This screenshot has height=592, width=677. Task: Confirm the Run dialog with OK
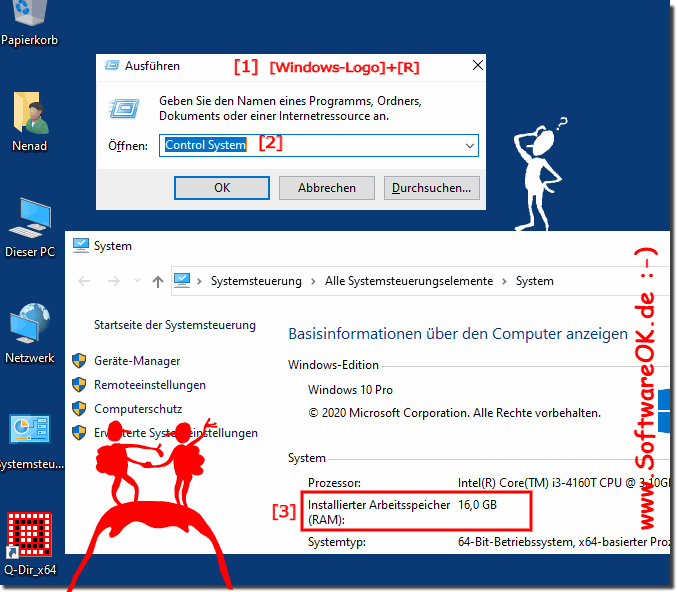(x=222, y=188)
